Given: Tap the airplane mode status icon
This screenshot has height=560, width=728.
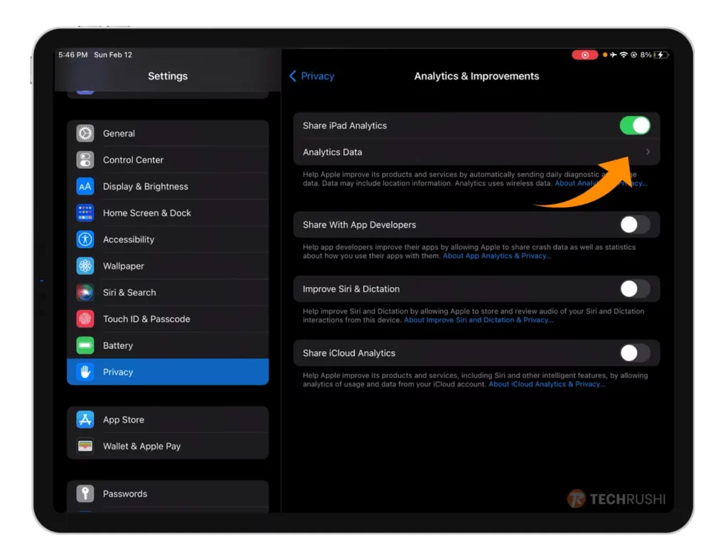Looking at the screenshot, I should click(614, 55).
